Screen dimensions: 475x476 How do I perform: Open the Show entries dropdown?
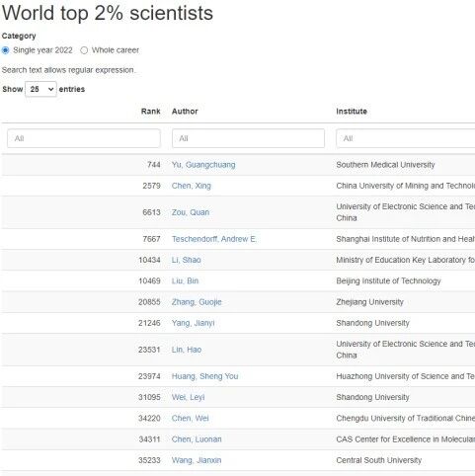40,89
